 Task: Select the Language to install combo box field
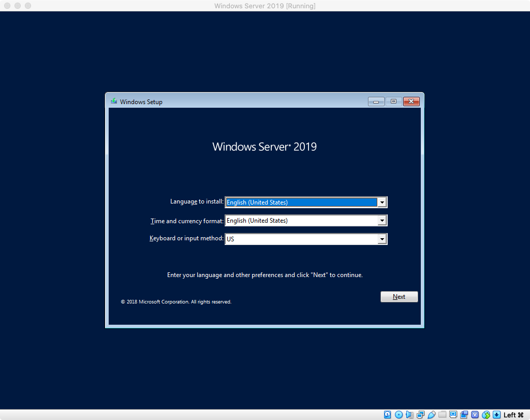point(306,202)
